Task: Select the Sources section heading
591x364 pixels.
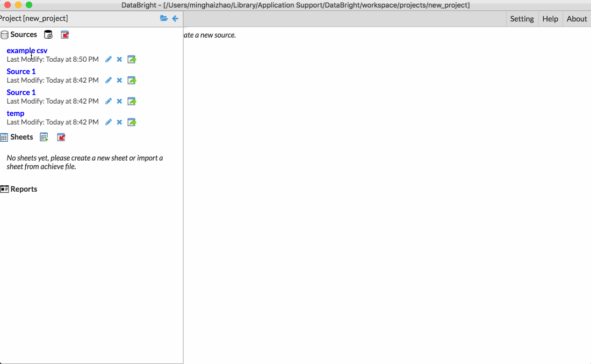Action: point(24,35)
